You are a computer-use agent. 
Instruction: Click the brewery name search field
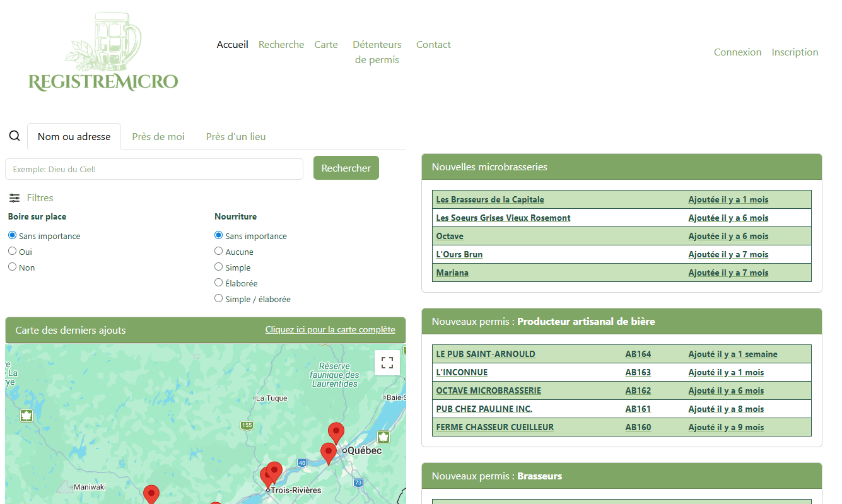coord(154,169)
